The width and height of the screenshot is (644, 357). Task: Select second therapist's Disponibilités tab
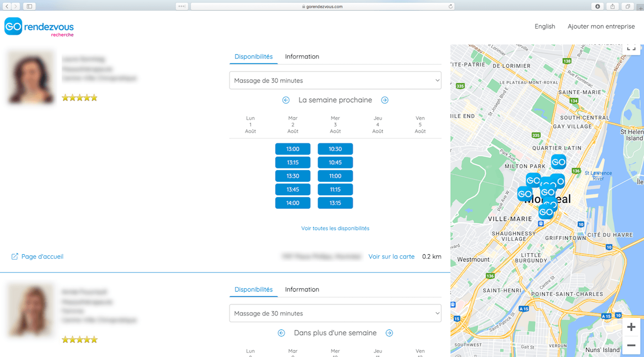point(253,290)
